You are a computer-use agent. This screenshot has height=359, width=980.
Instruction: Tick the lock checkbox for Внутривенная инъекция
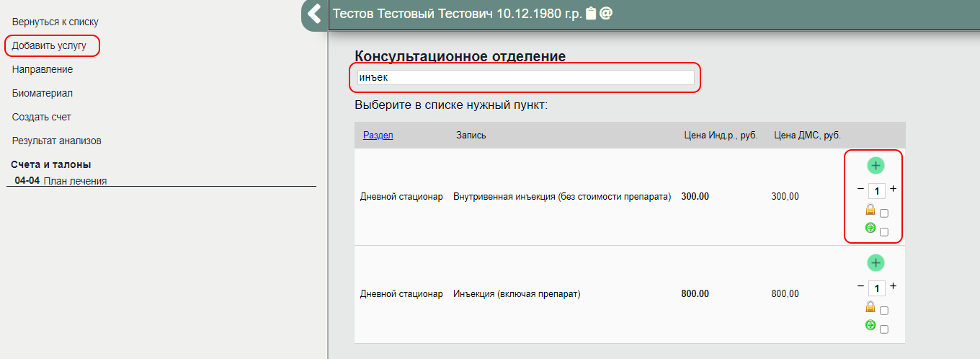pos(884,213)
